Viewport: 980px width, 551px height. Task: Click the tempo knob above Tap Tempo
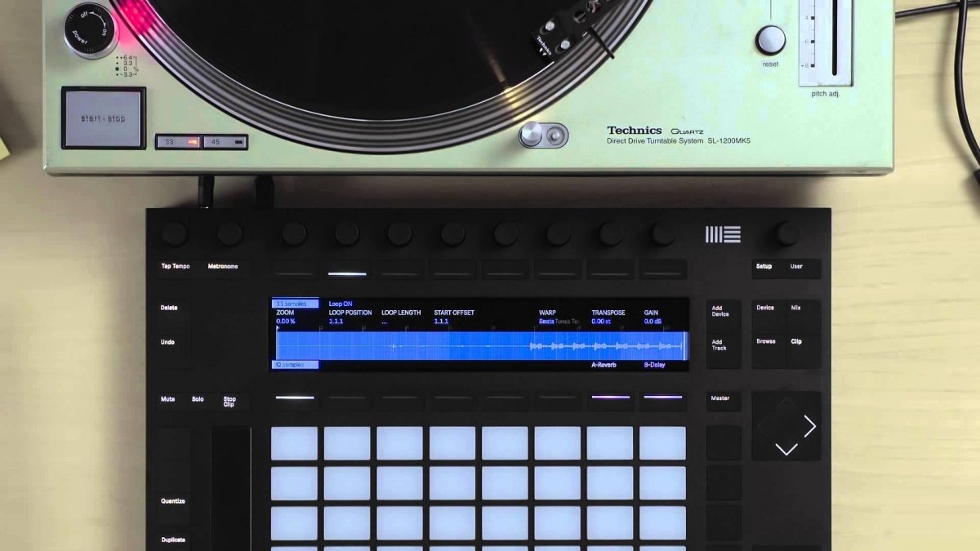(x=174, y=234)
